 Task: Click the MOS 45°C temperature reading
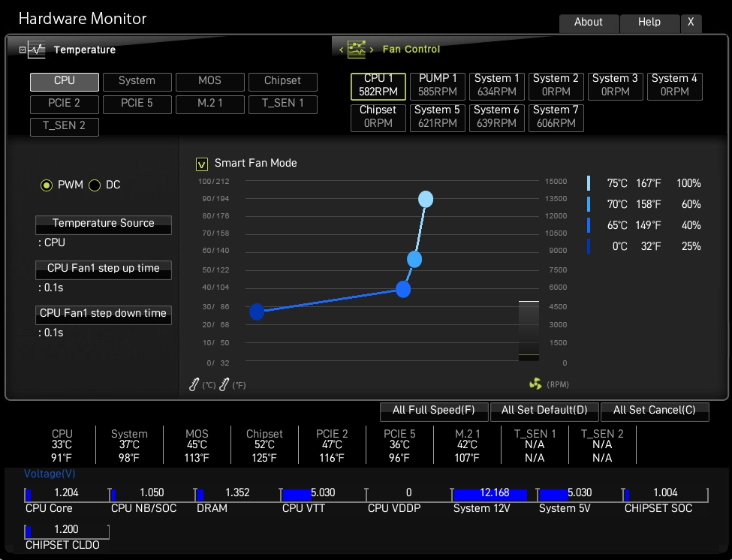(197, 445)
